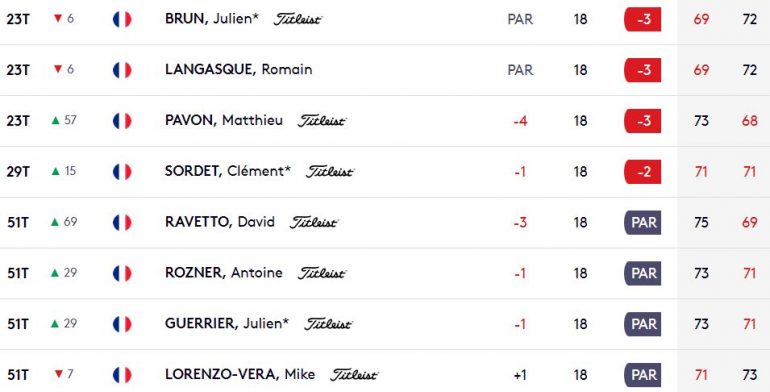
Task: Click the red down arrow in the LORENZO-VERA row
Action: pos(58,374)
